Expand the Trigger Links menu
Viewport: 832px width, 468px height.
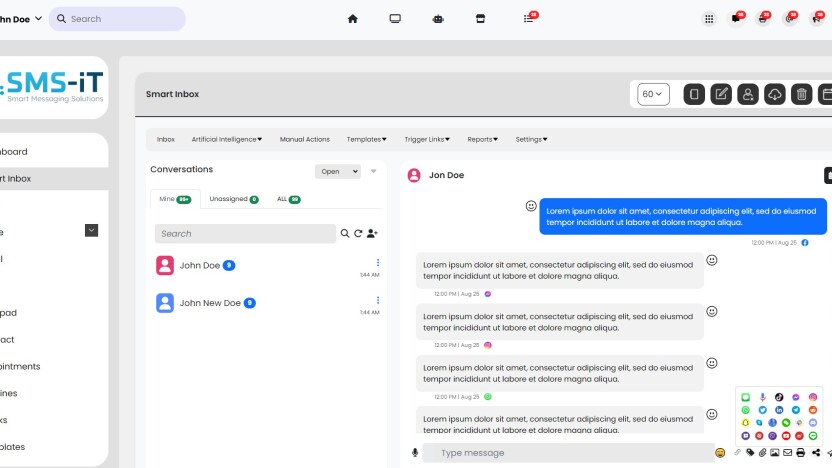click(427, 140)
